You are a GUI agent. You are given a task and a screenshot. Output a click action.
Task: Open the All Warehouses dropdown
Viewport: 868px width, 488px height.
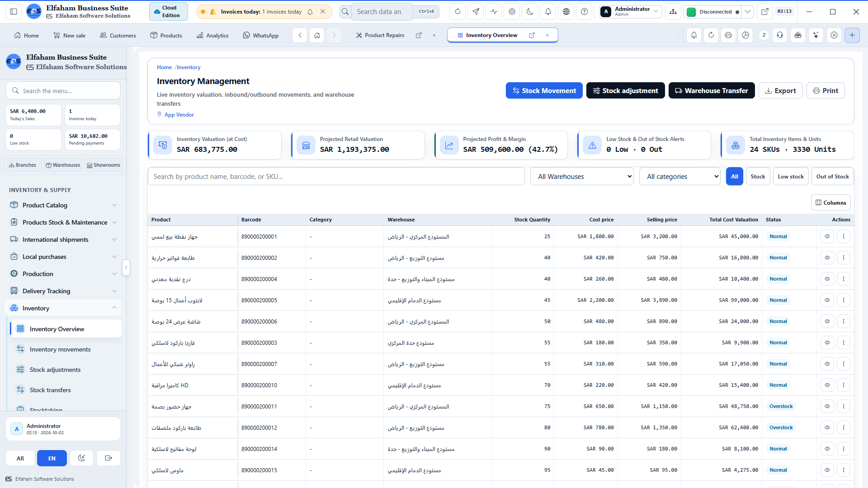click(x=582, y=176)
